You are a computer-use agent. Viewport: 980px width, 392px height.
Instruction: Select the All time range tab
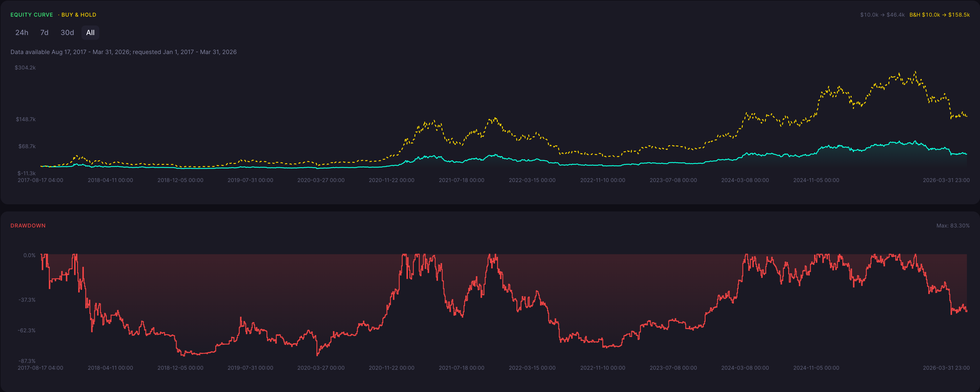90,33
